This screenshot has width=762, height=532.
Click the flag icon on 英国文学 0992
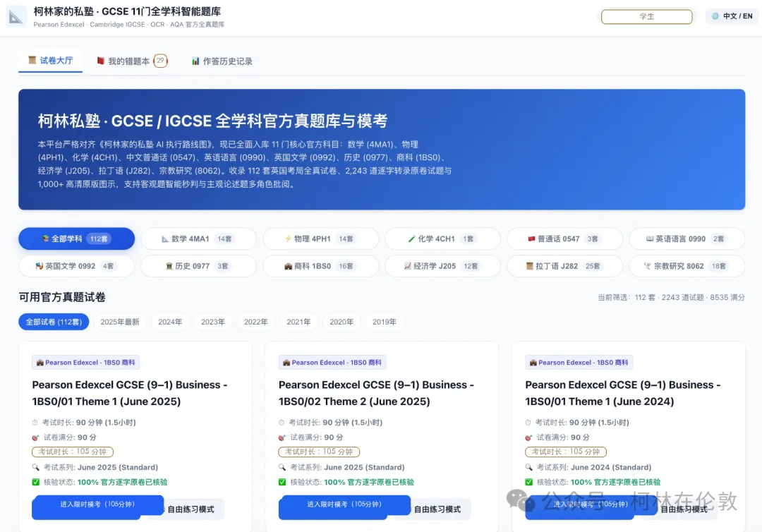(x=40, y=266)
